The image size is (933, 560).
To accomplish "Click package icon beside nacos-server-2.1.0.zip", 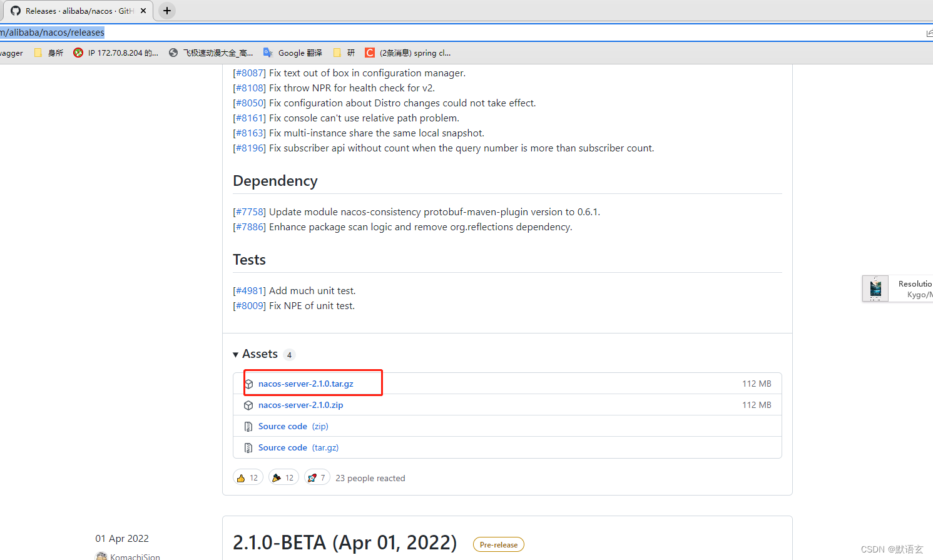I will click(248, 405).
